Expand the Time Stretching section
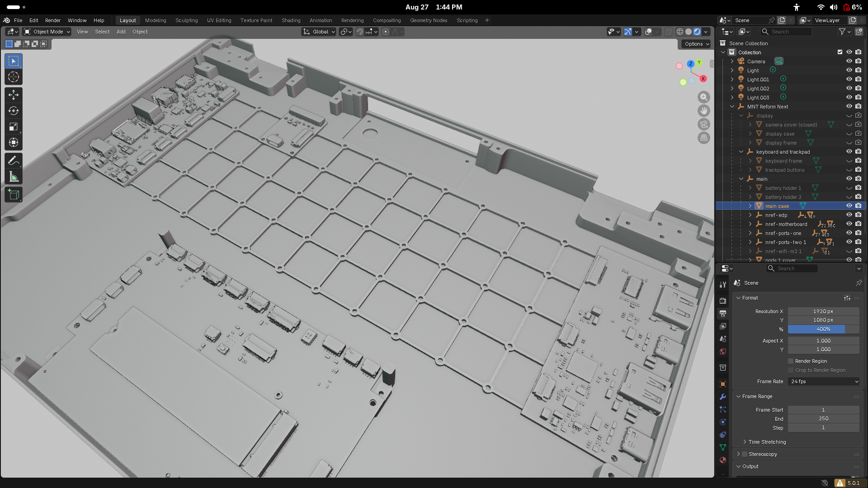Viewport: 868px width, 488px height. (767, 442)
